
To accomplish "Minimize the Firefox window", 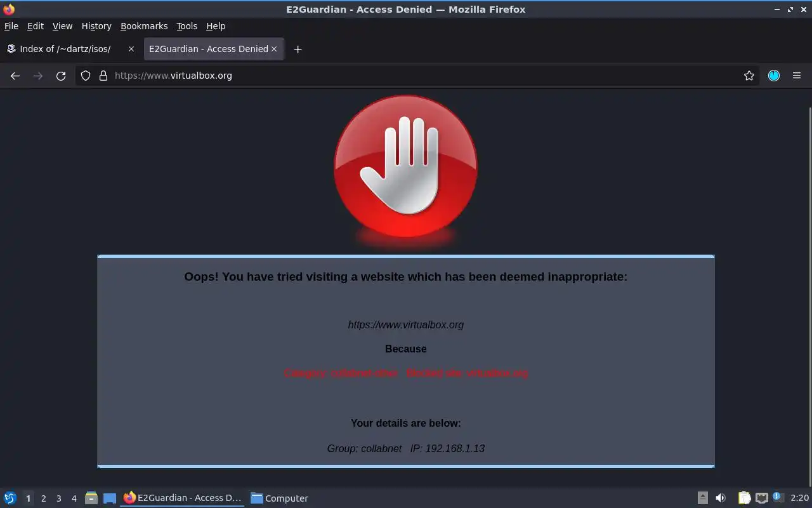I will pos(777,10).
